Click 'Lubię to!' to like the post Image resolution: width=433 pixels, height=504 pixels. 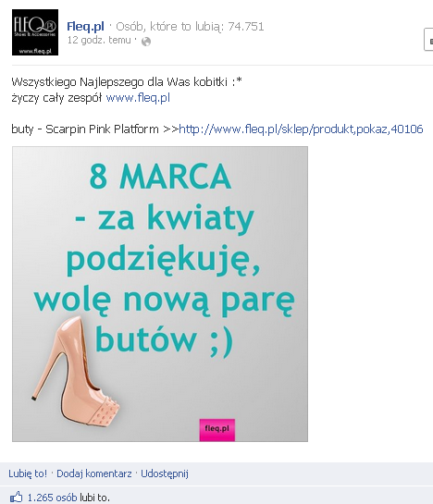(x=28, y=473)
